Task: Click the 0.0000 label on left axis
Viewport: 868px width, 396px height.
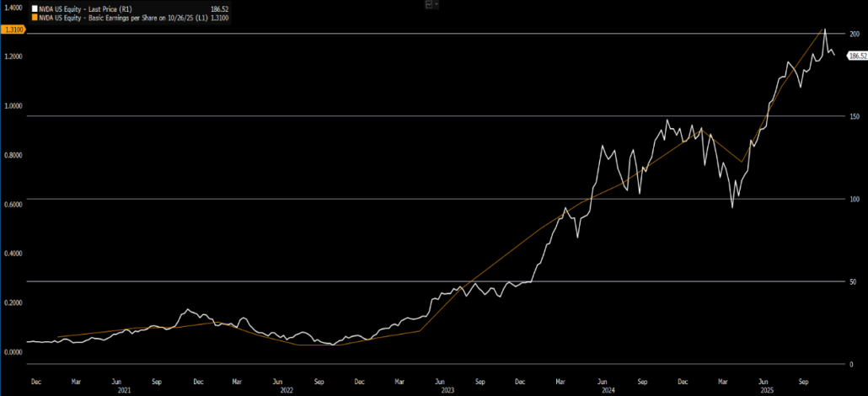Action: [x=13, y=351]
